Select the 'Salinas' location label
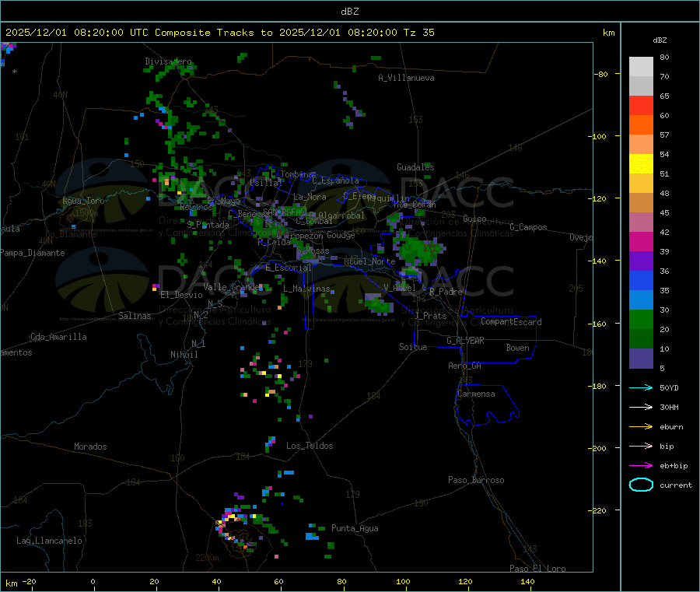Screen dimensions: 700x592 point(135,316)
